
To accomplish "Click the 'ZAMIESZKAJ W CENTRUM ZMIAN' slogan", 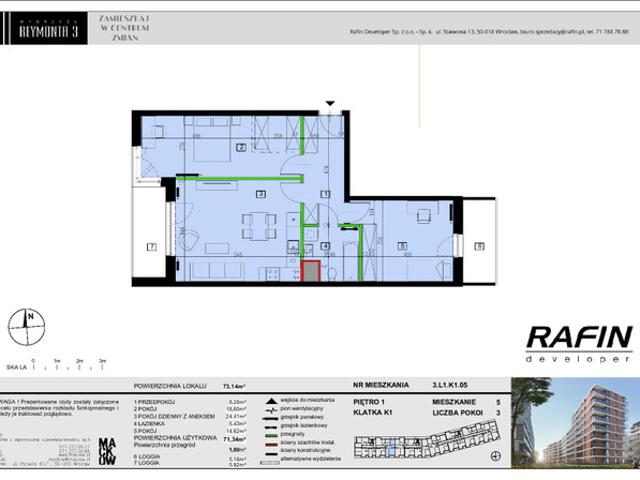I will (124, 28).
